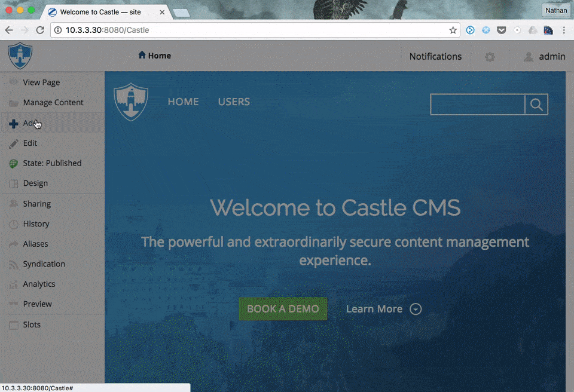View site info icon in address bar
The width and height of the screenshot is (574, 392).
[58, 30]
